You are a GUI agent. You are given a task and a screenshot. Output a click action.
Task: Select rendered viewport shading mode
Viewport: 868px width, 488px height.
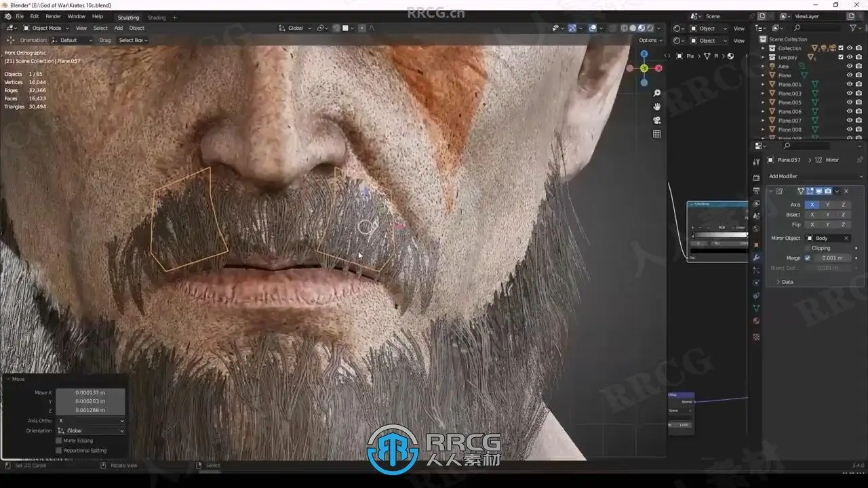650,28
